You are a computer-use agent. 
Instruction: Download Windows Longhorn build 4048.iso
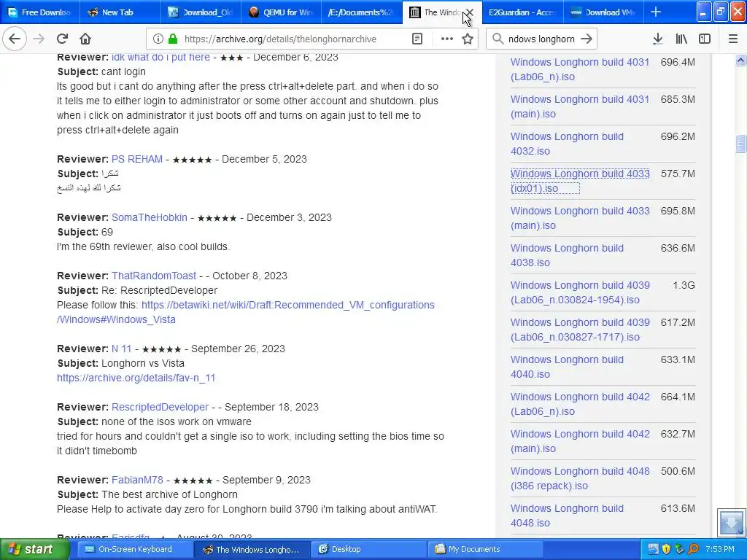click(x=567, y=516)
